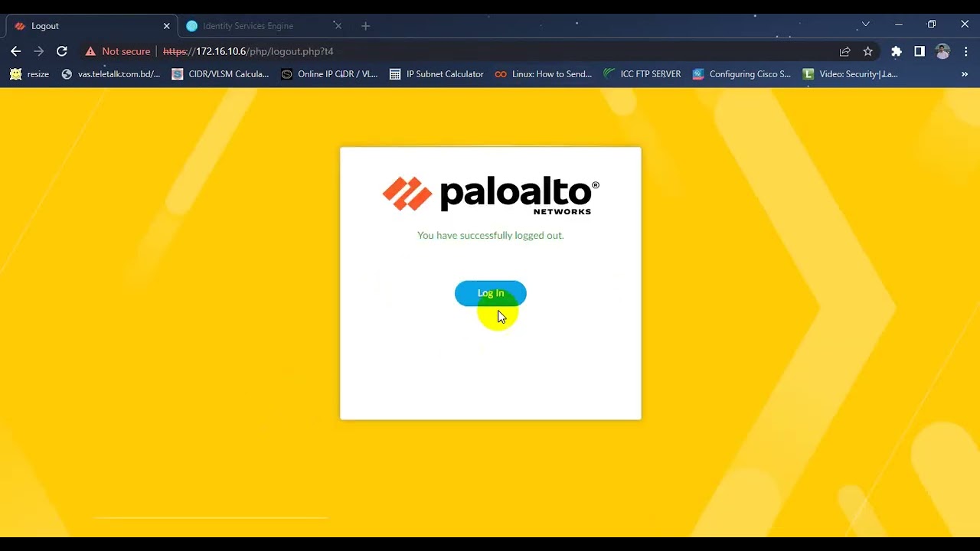The width and height of the screenshot is (980, 551).
Task: Minimize the browser window
Action: pyautogui.click(x=899, y=24)
